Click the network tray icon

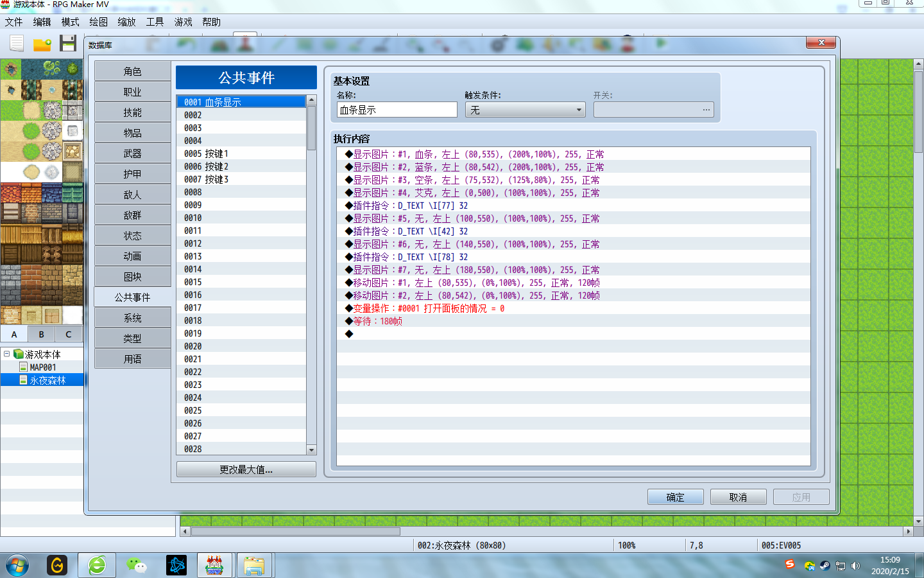coord(841,566)
